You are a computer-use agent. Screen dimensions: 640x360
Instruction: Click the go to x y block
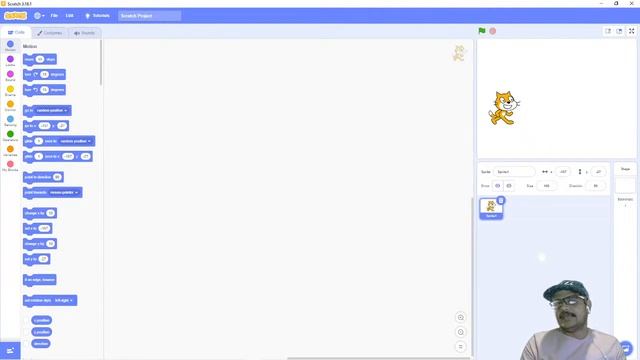46,126
